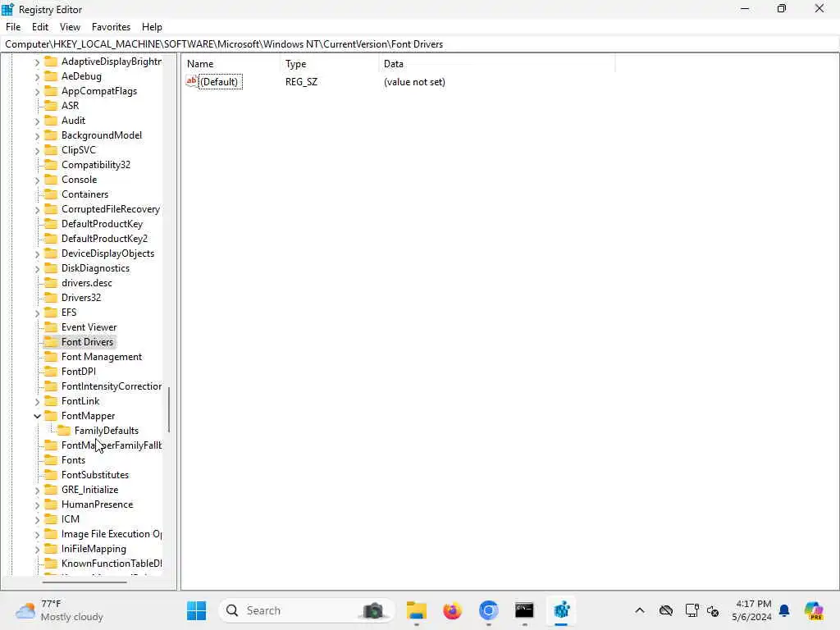The image size is (840, 630).
Task: Open the Help menu
Action: pyautogui.click(x=152, y=27)
